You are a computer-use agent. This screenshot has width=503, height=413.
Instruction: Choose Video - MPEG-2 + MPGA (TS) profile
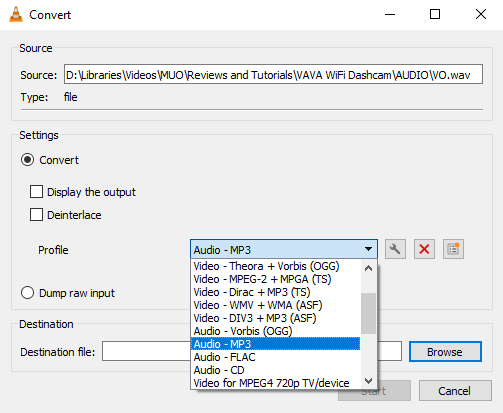click(276, 279)
